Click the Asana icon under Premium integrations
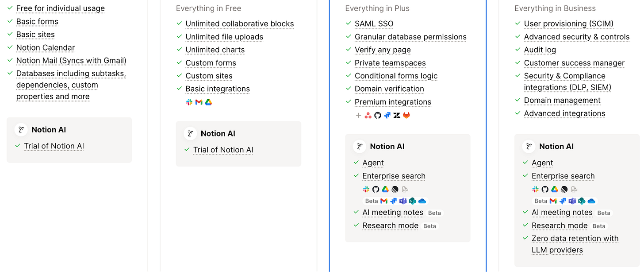Screen dimensions: 644x272 point(368,116)
